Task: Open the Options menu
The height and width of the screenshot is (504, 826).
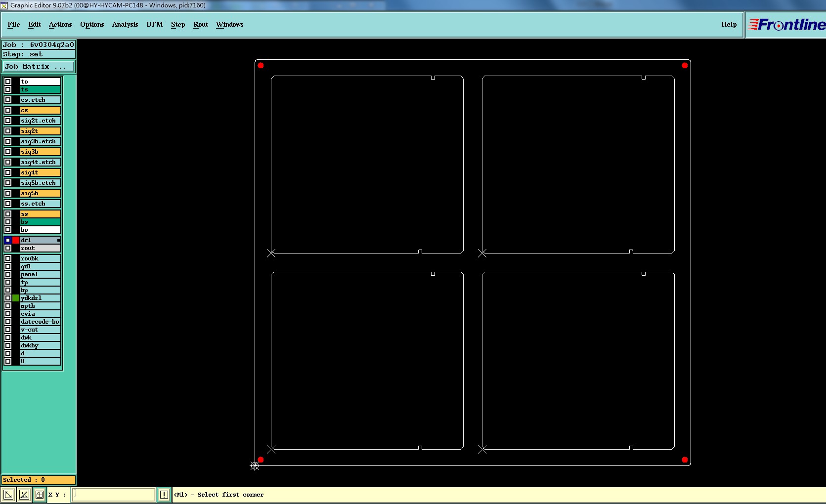Action: coord(92,25)
